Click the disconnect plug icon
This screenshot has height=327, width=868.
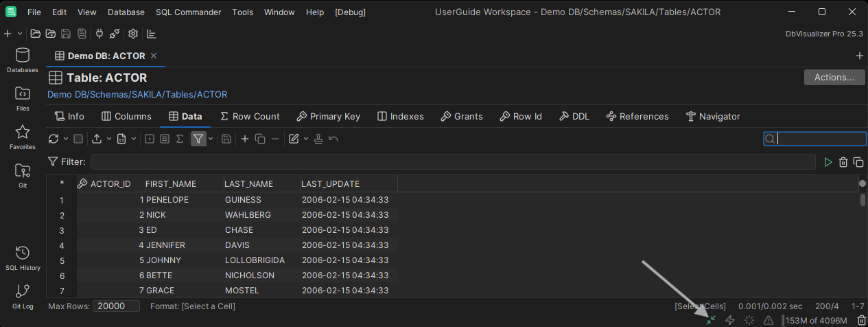click(x=115, y=34)
